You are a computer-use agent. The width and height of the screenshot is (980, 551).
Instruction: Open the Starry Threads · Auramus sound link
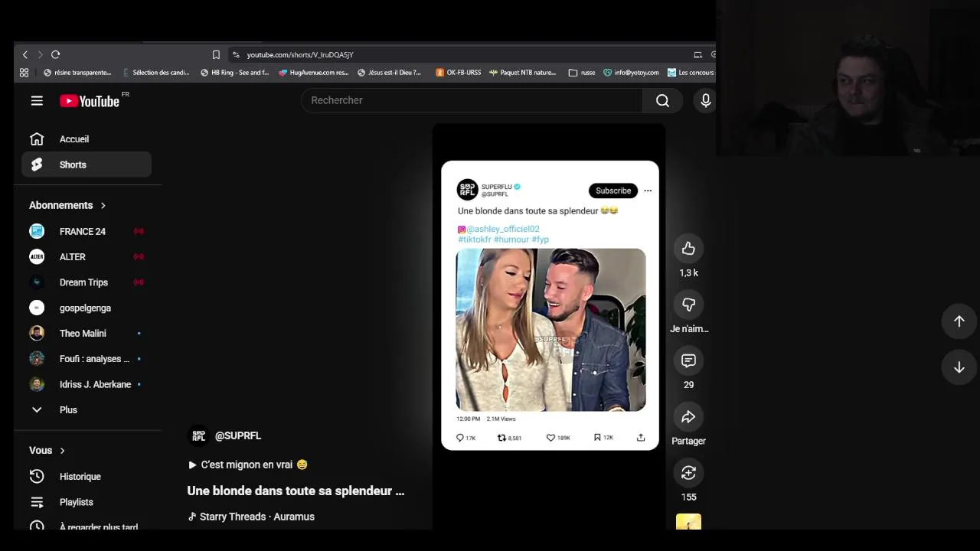[251, 517]
